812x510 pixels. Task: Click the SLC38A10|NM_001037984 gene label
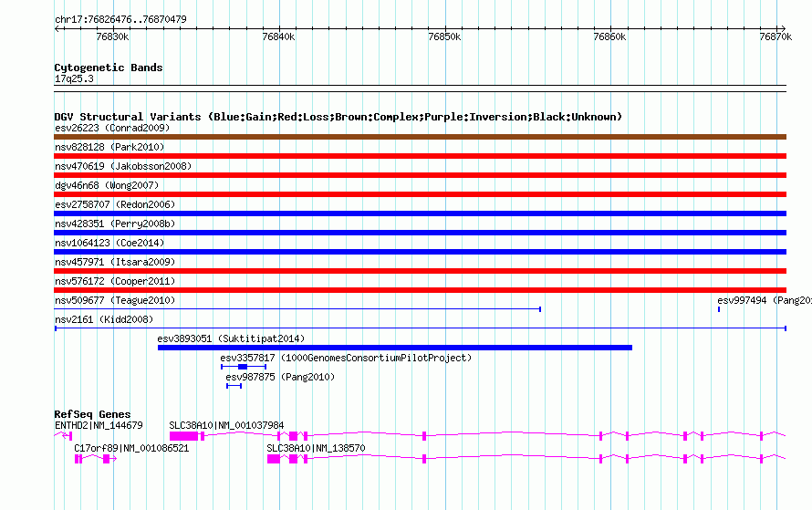pos(226,425)
